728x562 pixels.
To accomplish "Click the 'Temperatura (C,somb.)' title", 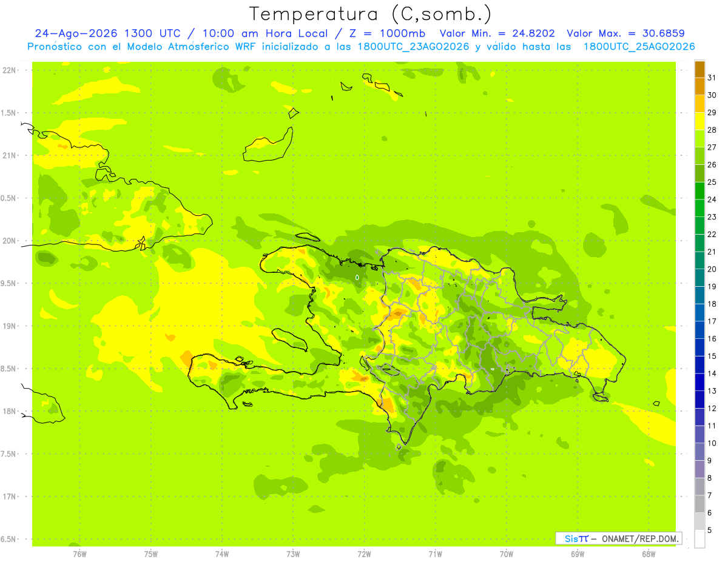I will 370,14.
